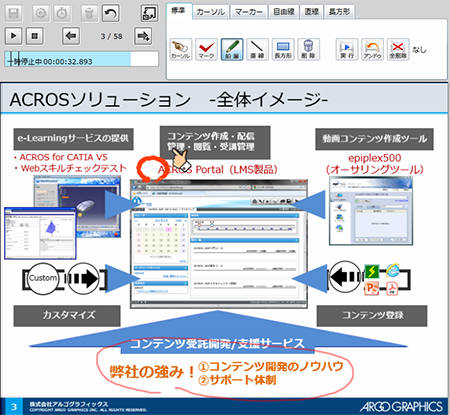Click the カスタマイズ label box
The height and width of the screenshot is (415, 450).
pyautogui.click(x=67, y=315)
